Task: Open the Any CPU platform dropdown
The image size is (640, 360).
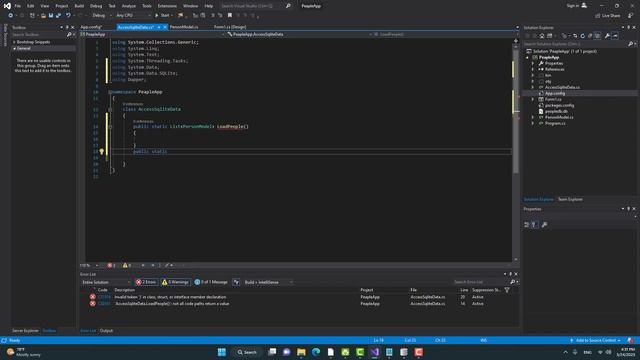Action: [x=133, y=16]
